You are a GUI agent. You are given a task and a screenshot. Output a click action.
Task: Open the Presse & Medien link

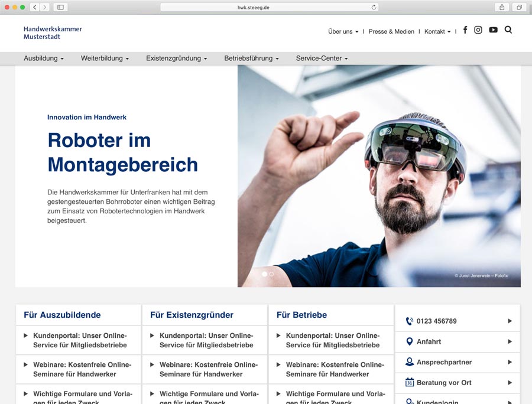point(391,31)
